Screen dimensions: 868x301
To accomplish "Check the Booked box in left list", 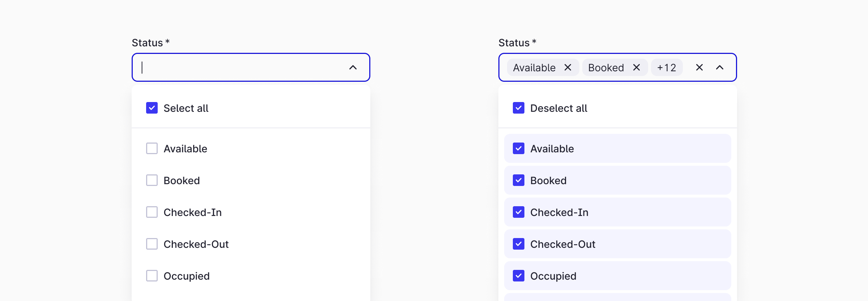I will coord(152,180).
